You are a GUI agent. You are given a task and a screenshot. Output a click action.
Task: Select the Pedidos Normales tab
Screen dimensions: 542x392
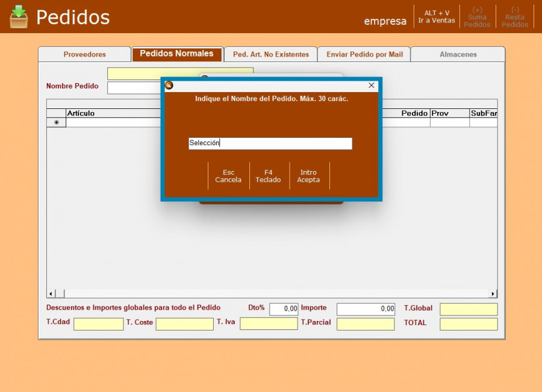pos(176,54)
